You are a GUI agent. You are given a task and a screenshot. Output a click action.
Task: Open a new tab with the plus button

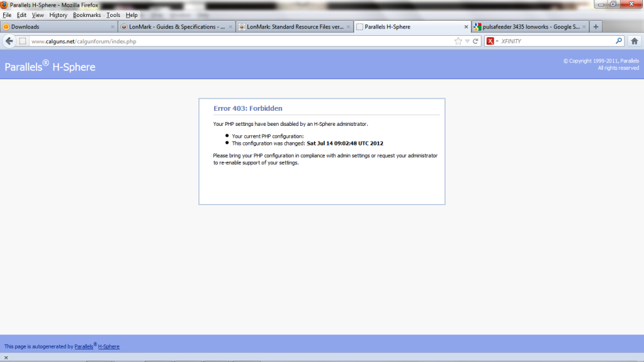pos(596,26)
